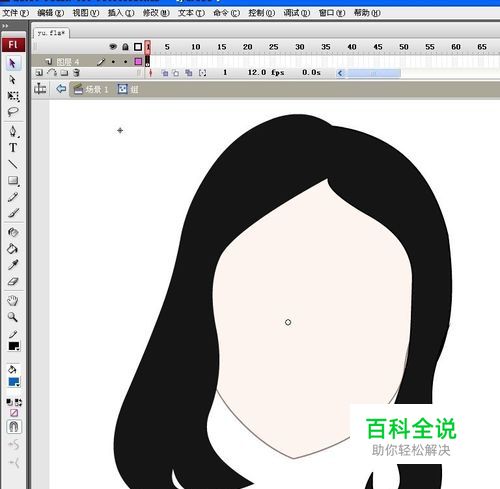Select the Paint Bucket tool
Image resolution: width=500 pixels, height=489 pixels.
pyautogui.click(x=13, y=249)
